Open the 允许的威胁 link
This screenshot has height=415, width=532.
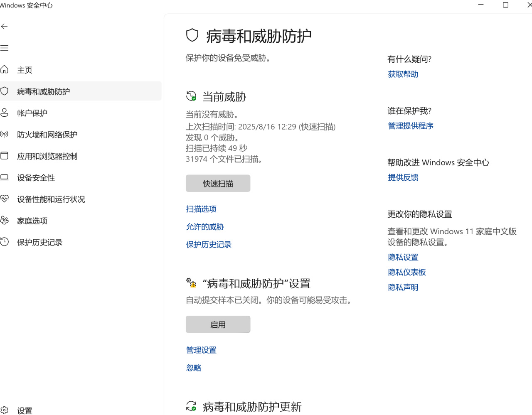(x=205, y=227)
